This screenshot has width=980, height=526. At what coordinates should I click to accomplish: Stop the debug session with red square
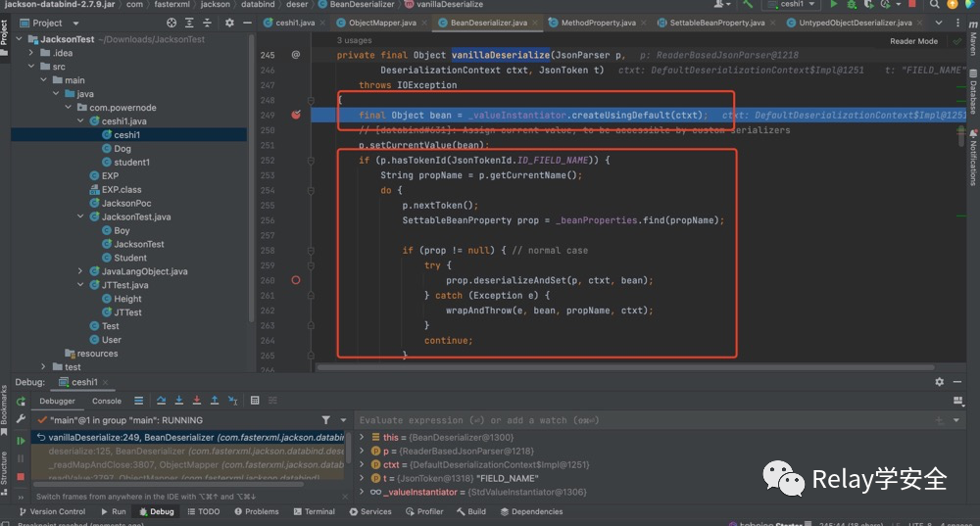point(21,477)
